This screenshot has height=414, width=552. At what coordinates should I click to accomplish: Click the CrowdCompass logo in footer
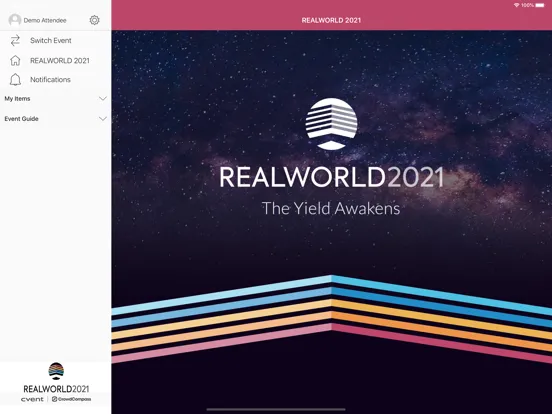(71, 399)
